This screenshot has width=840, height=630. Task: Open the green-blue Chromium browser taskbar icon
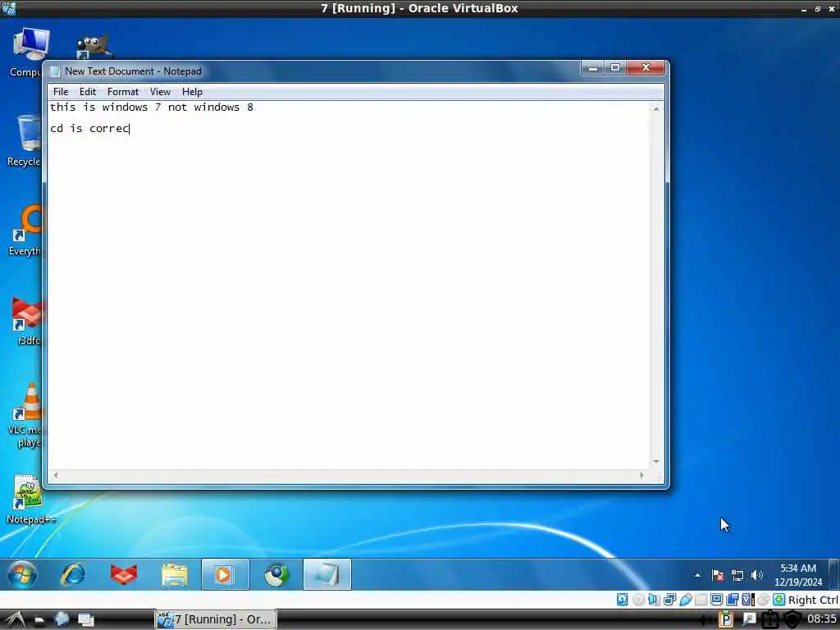276,575
